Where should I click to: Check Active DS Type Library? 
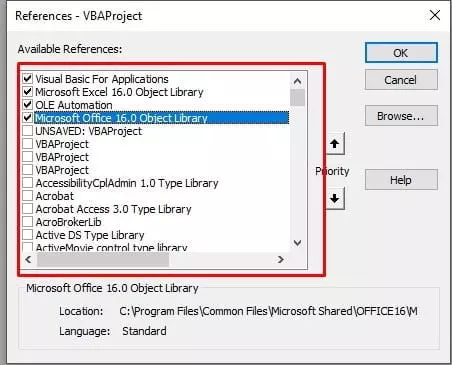(x=28, y=235)
